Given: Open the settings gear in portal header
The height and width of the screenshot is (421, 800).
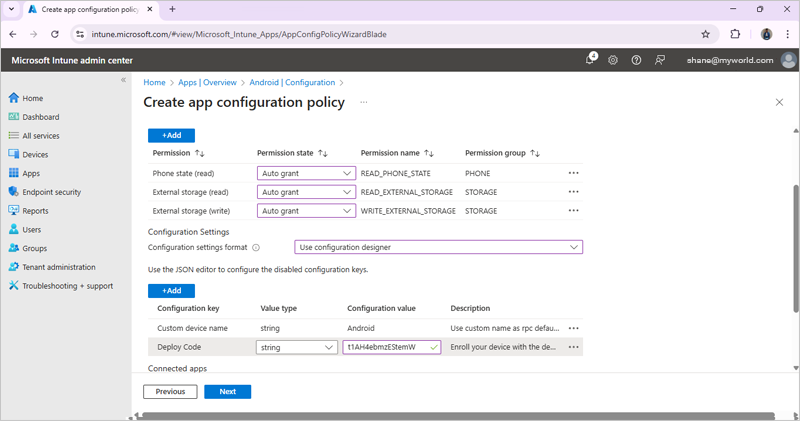Looking at the screenshot, I should coord(613,60).
